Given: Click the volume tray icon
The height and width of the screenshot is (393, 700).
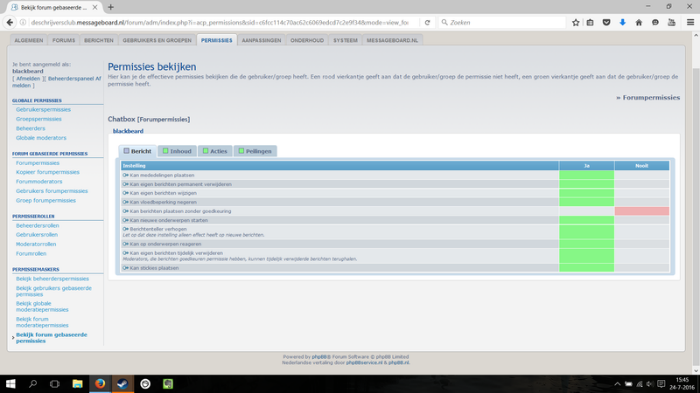Looking at the screenshot, I should (650, 384).
